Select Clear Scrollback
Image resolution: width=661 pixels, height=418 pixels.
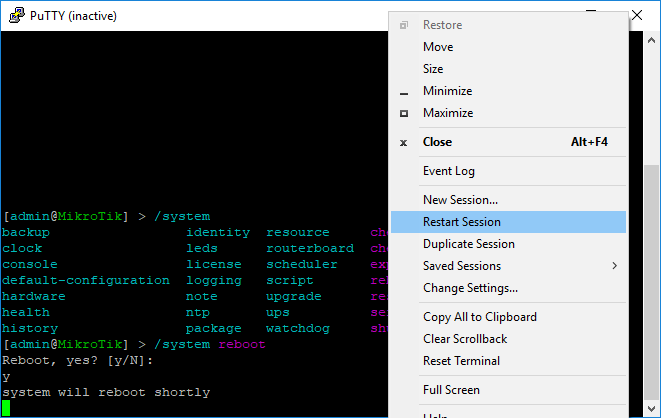coord(464,339)
